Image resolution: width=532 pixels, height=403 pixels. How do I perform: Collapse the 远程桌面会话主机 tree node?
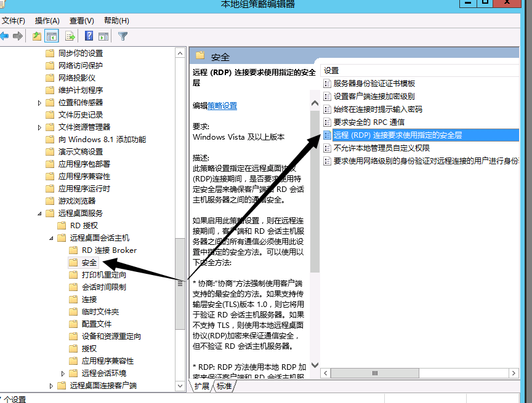click(x=51, y=238)
